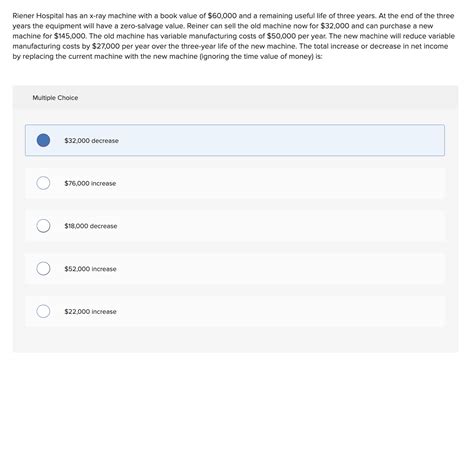Click empty space in $52,000 increase row
This screenshot has width=474, height=451.
(280, 268)
